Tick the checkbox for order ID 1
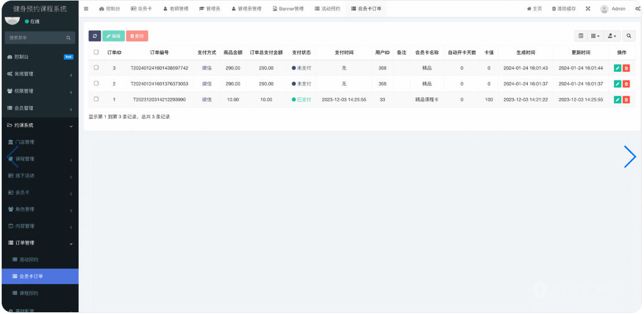The width and height of the screenshot is (644, 314). (96, 99)
